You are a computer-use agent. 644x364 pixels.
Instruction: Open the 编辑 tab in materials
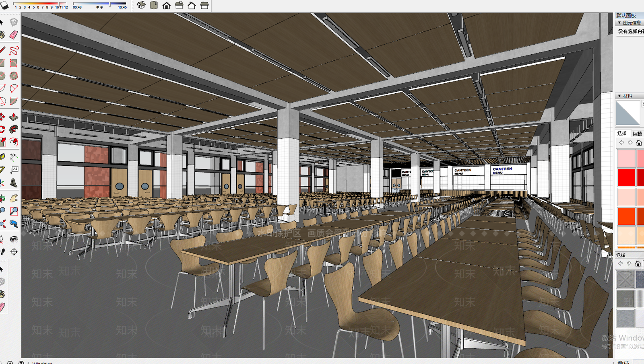click(x=638, y=134)
